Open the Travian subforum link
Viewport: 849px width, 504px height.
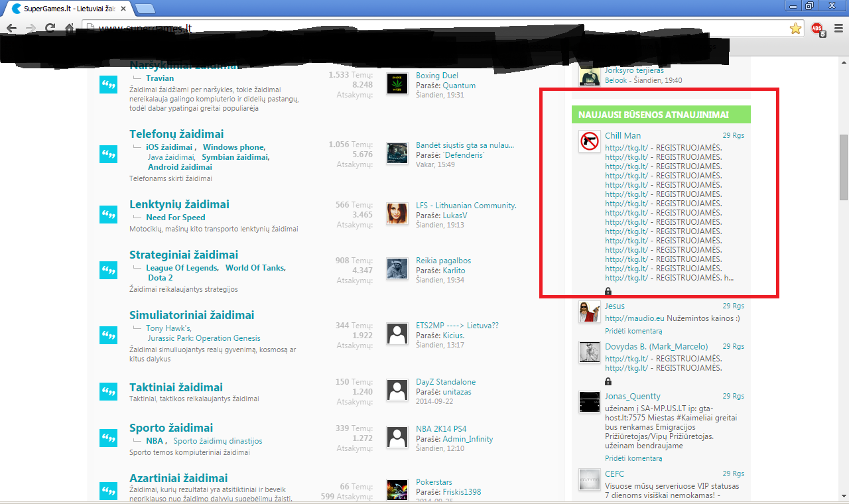coord(160,78)
